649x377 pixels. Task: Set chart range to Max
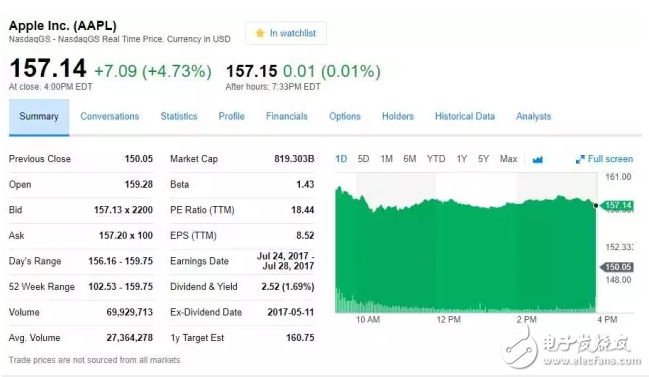pos(508,159)
